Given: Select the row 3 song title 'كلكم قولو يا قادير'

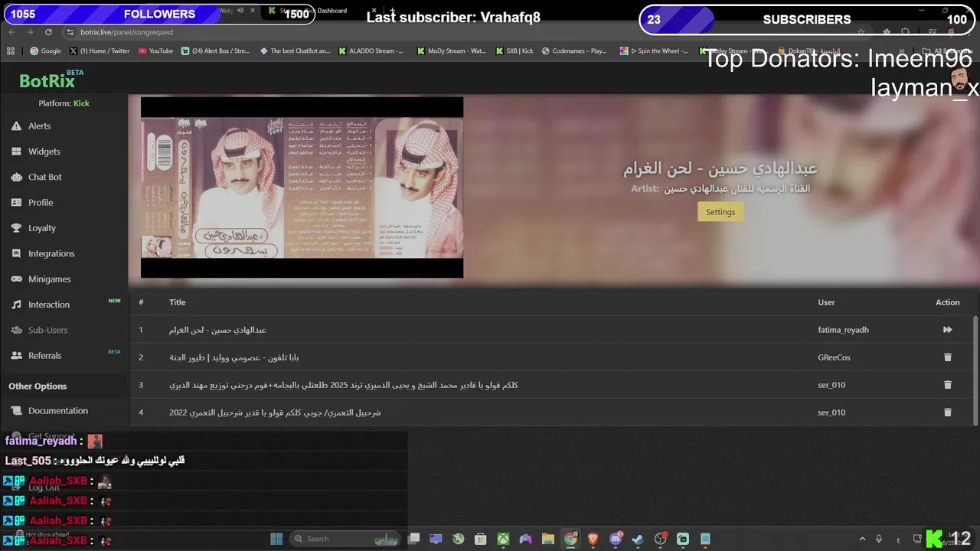Looking at the screenshot, I should pos(344,385).
